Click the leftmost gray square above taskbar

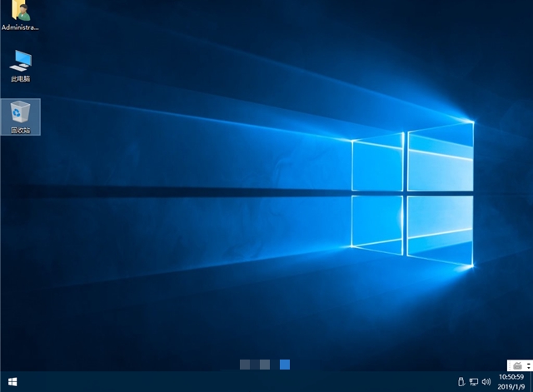pos(244,365)
